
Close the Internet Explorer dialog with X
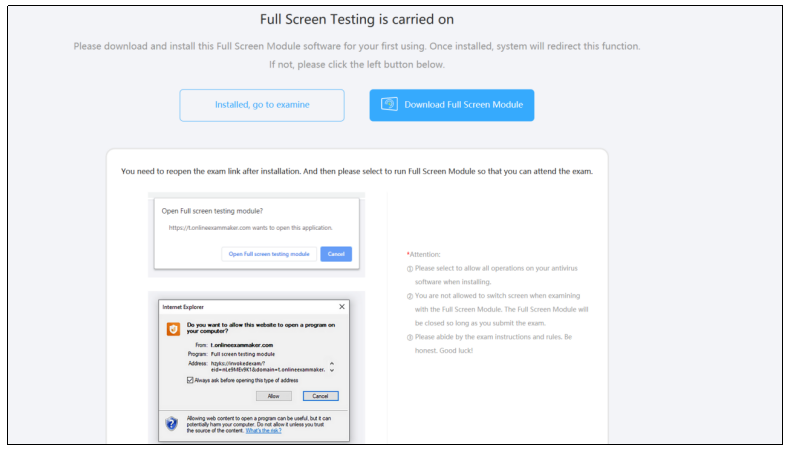tap(342, 307)
